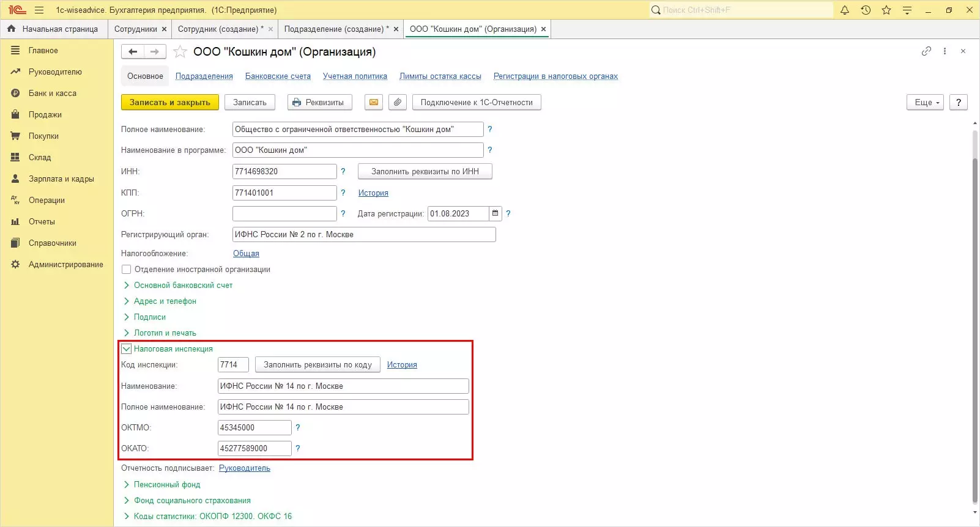Open Учетная политика form tab
Viewport: 980px width, 527px height.
(x=355, y=76)
